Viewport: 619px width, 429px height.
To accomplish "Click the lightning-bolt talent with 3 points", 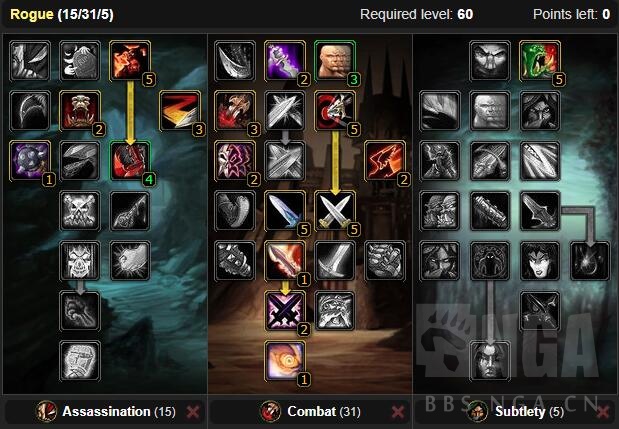I will pos(180,111).
